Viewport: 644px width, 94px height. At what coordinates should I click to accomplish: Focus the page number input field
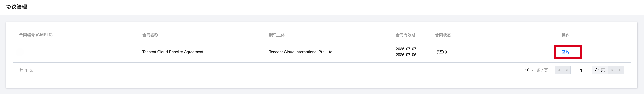(x=581, y=70)
